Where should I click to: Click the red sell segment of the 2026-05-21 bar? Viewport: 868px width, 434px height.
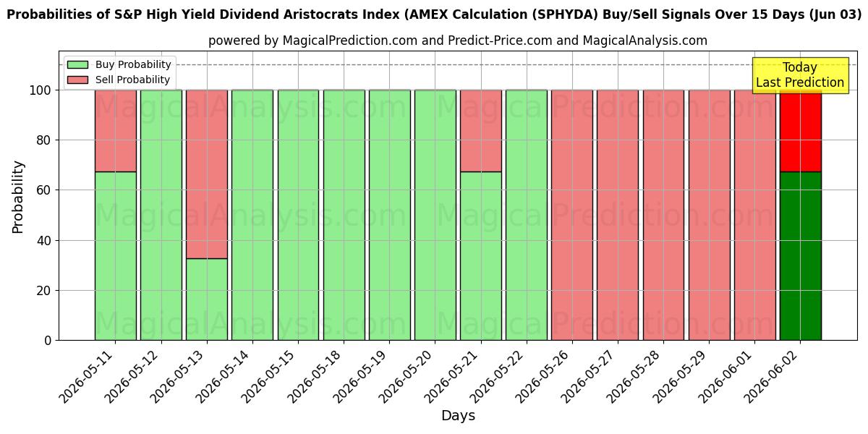481,131
